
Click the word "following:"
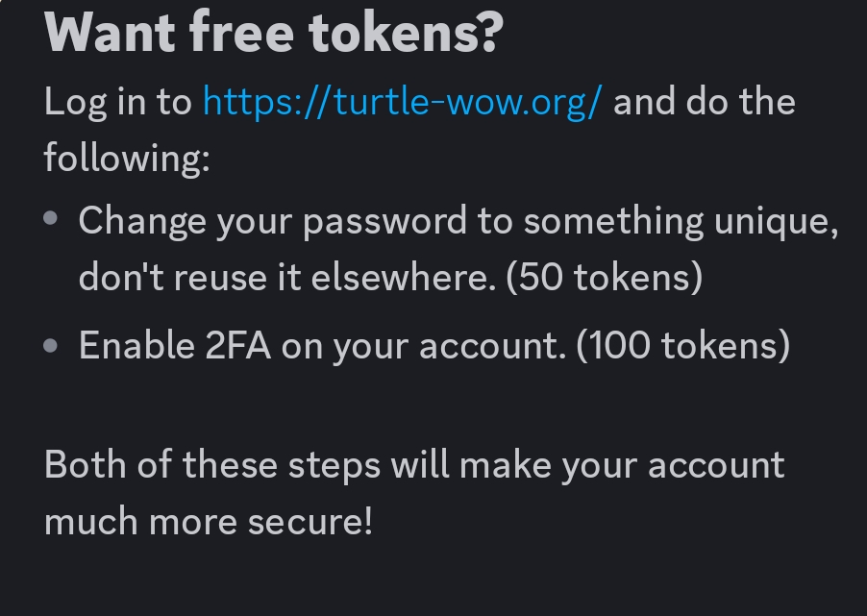point(127,159)
